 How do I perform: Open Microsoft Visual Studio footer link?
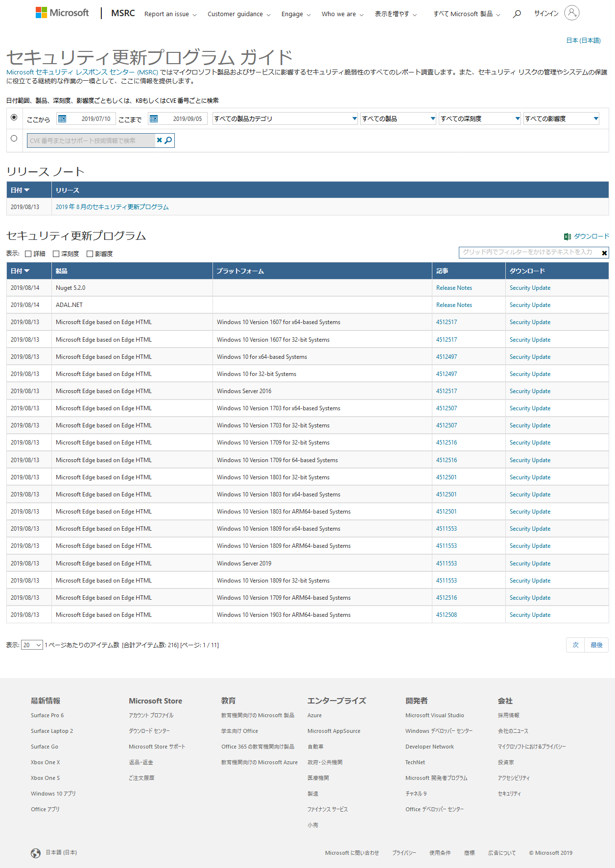point(434,715)
